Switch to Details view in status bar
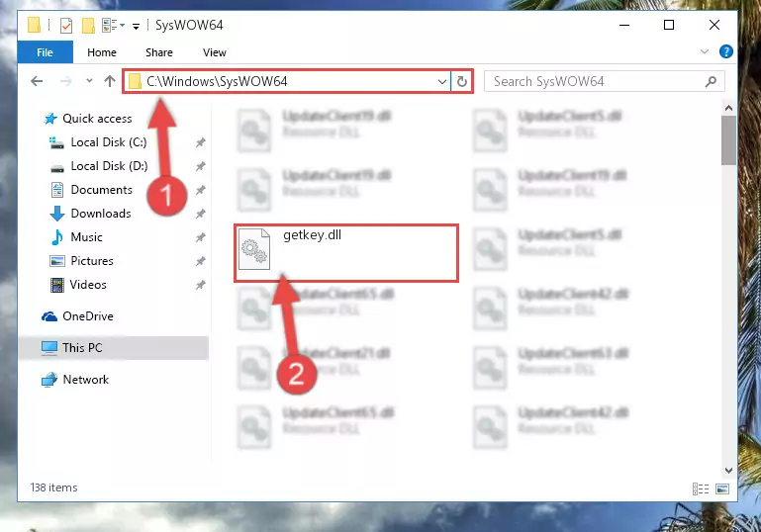The width and height of the screenshot is (761, 532). [x=701, y=488]
